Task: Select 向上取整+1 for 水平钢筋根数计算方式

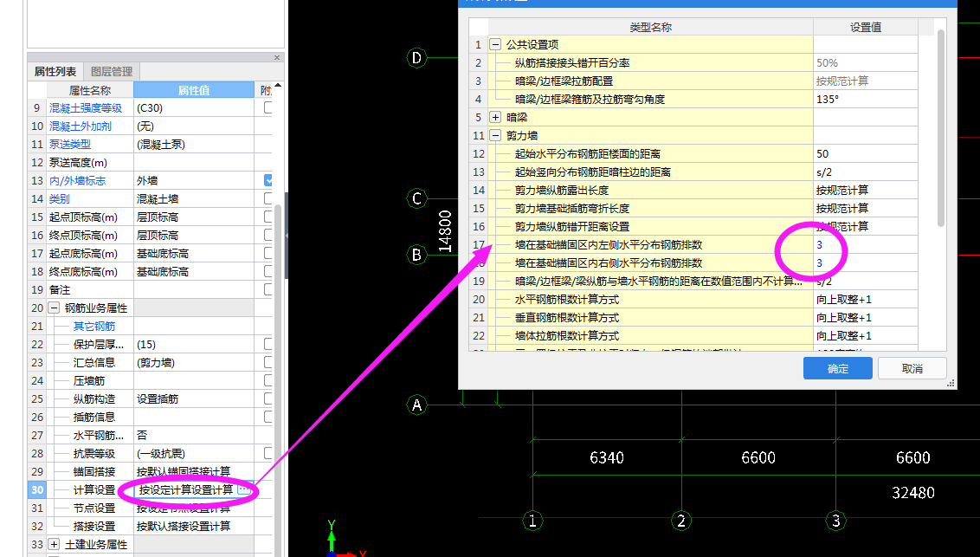Action: point(866,300)
